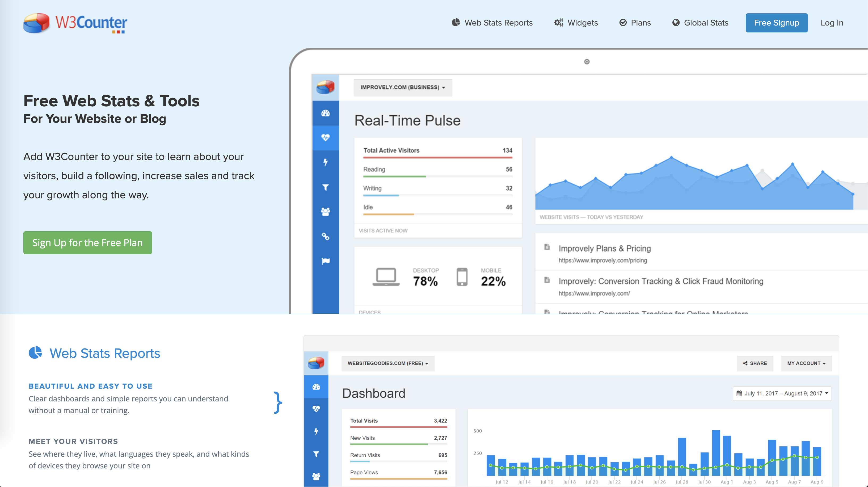The width and height of the screenshot is (868, 487).
Task: Click the MEET YOUR VISITORS heading
Action: pyautogui.click(x=73, y=441)
